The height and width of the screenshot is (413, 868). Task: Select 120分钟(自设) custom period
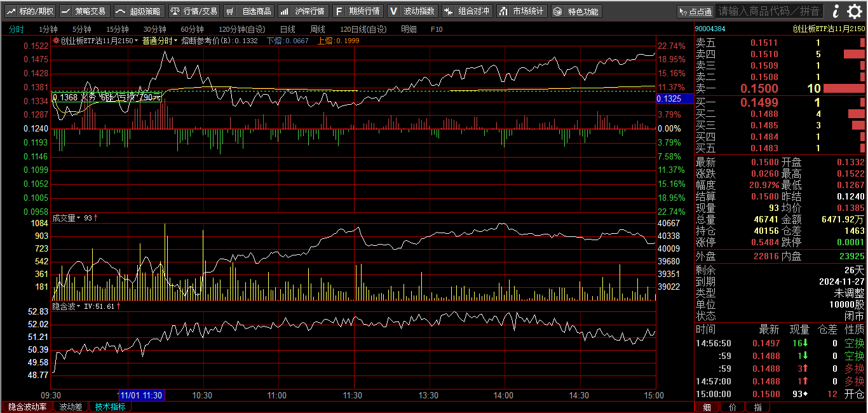pos(242,29)
